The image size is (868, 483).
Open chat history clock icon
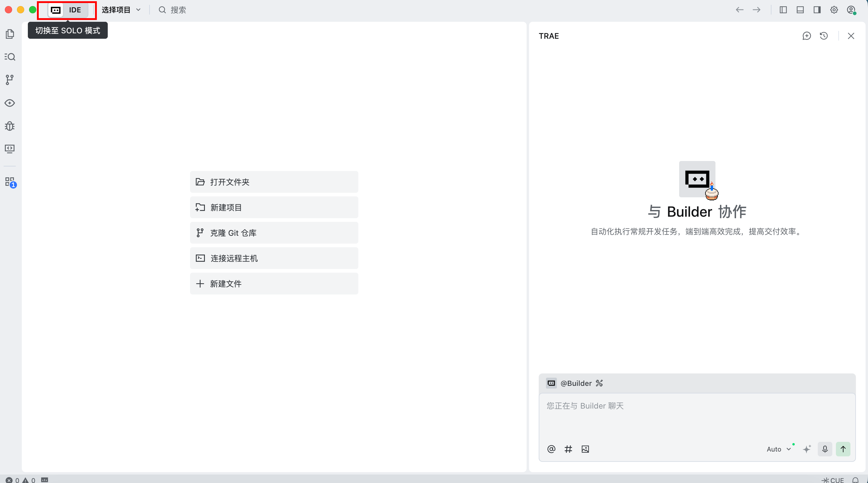point(824,36)
